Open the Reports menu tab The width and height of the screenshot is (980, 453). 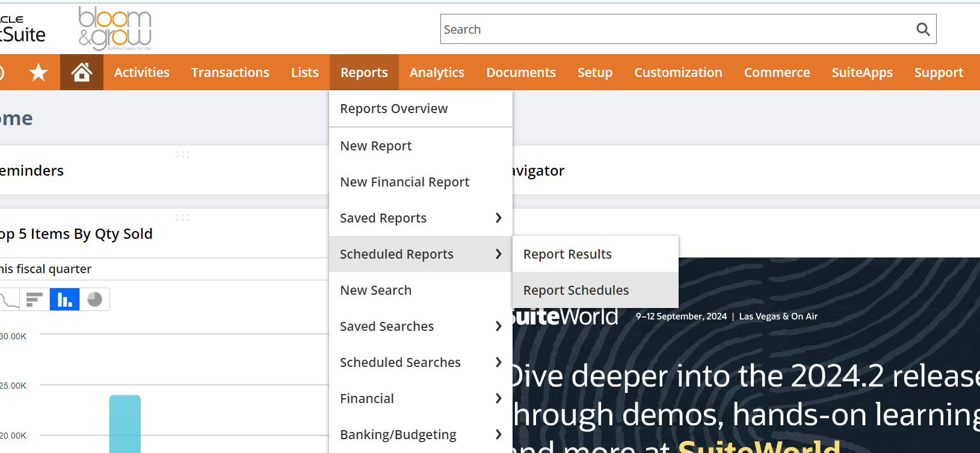(x=364, y=72)
